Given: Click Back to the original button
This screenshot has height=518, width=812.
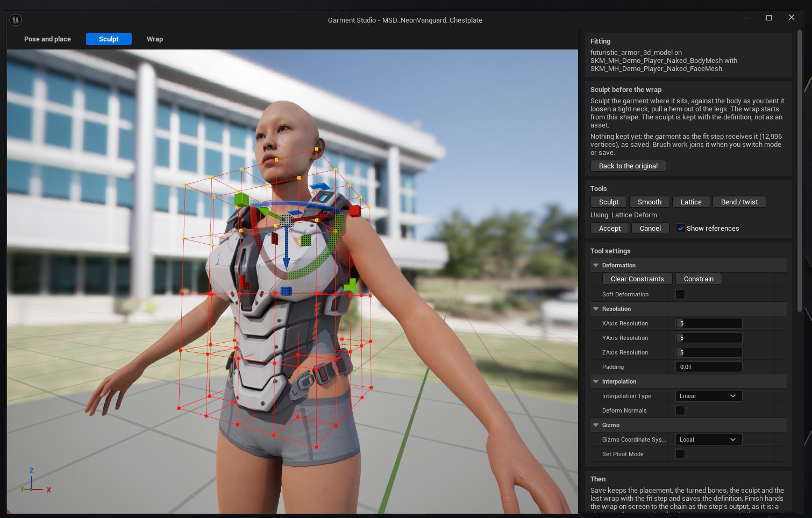Looking at the screenshot, I should (x=628, y=166).
